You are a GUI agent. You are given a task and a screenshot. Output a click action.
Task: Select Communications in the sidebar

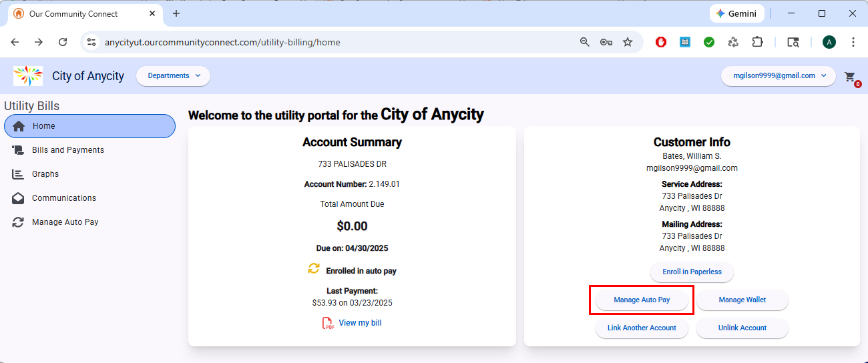click(x=64, y=198)
